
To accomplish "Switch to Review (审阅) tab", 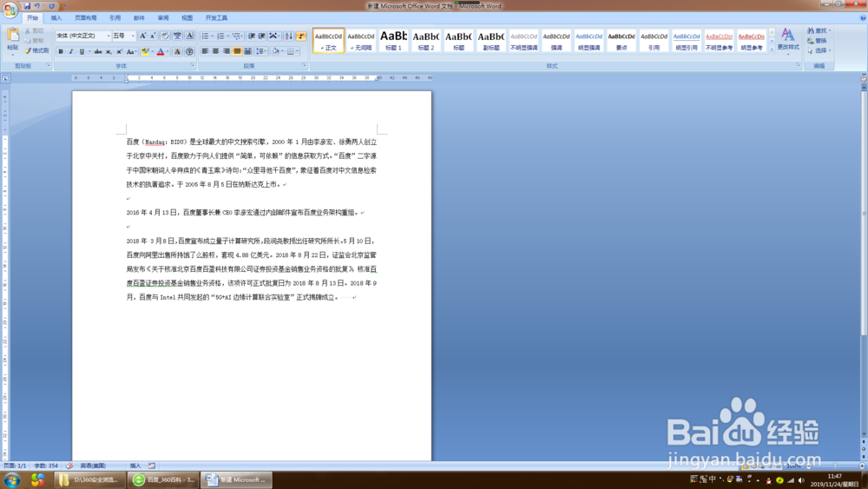I will [163, 18].
